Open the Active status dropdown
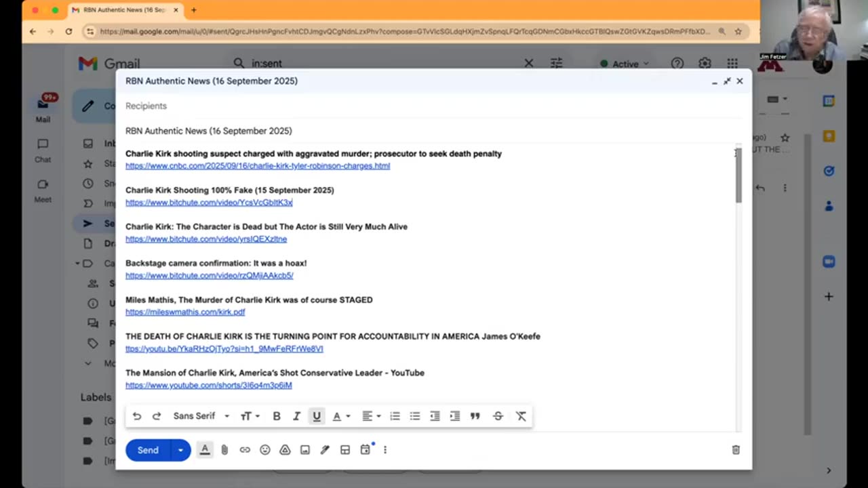 (x=625, y=64)
